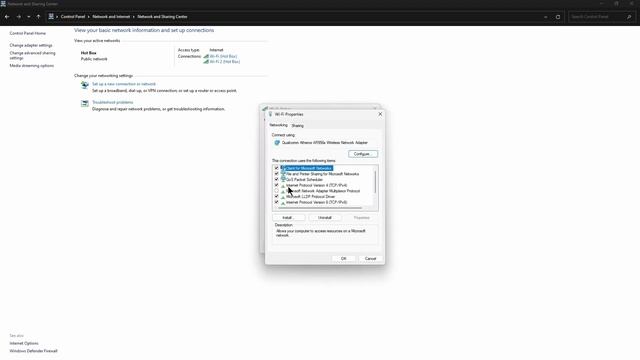Click the Back arrow in the Control Panel toolbar
Viewport: 640px width, 360px height.
[7, 17]
